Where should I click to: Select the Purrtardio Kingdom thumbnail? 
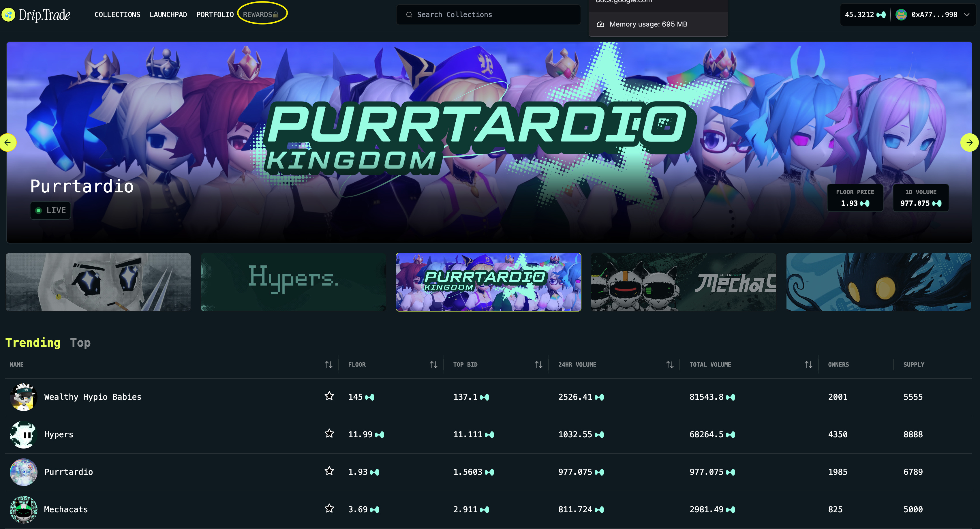489,282
